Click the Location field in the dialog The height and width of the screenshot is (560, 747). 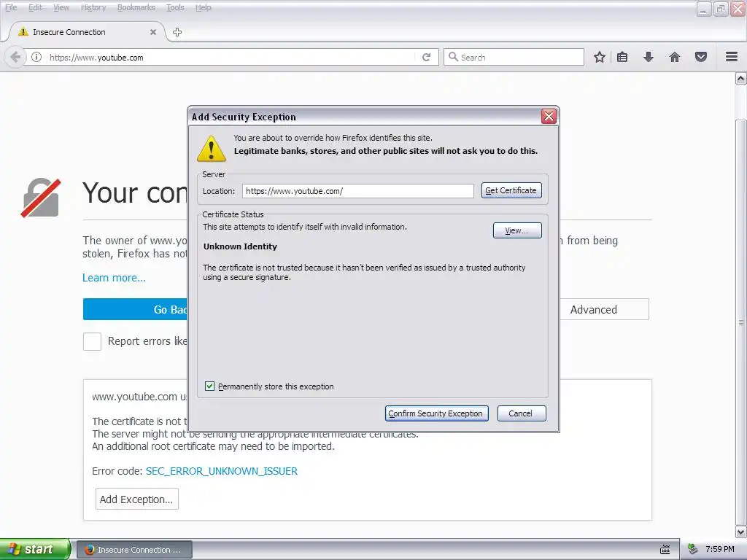pos(357,191)
